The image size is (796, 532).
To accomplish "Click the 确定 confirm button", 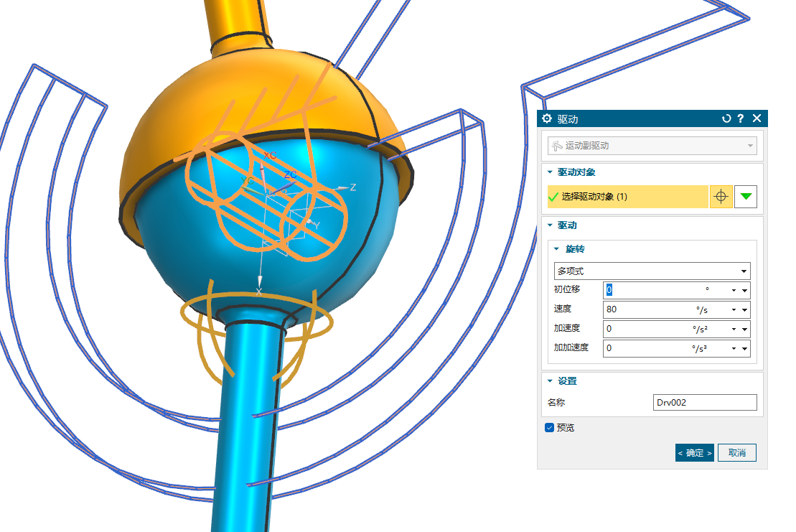I will pyautogui.click(x=694, y=453).
